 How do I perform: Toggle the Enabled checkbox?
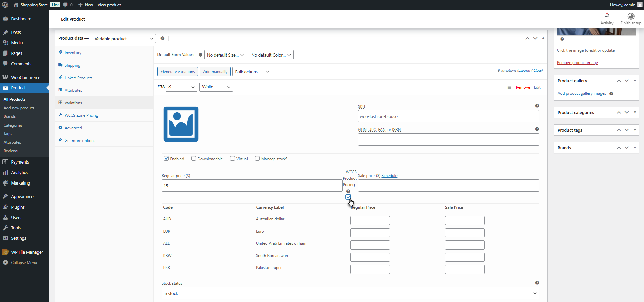pyautogui.click(x=166, y=158)
